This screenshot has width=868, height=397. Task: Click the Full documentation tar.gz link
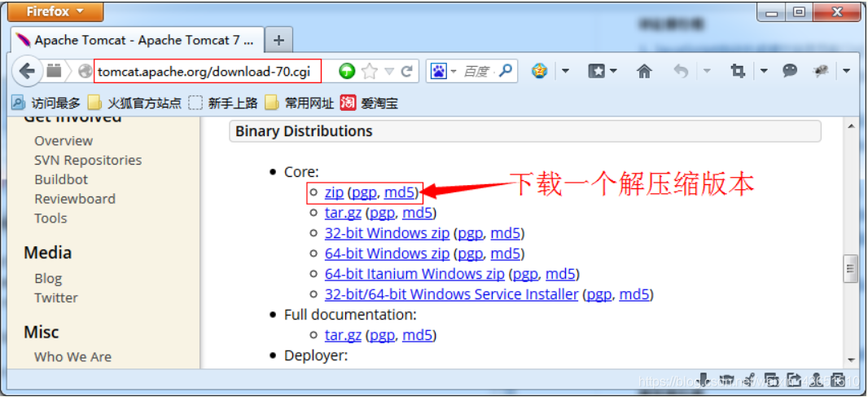[344, 335]
